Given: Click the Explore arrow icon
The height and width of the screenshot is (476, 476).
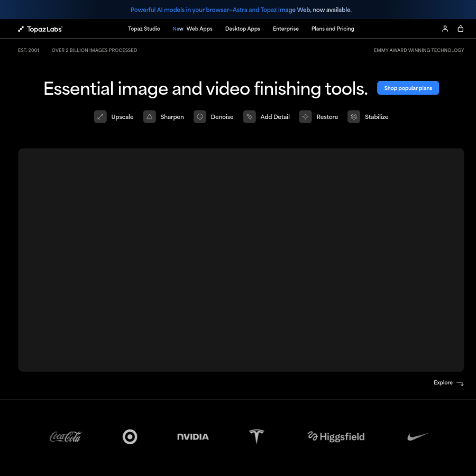Looking at the screenshot, I should pos(460,383).
